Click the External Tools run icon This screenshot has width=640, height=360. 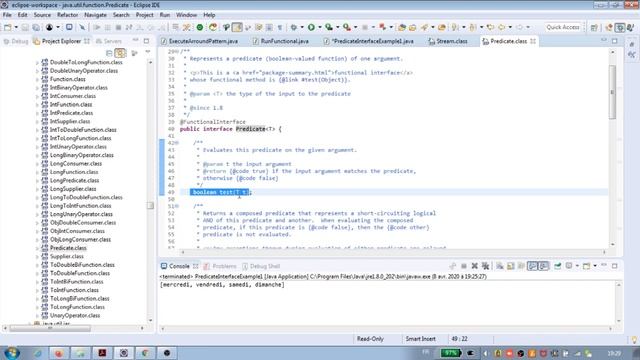[347, 27]
